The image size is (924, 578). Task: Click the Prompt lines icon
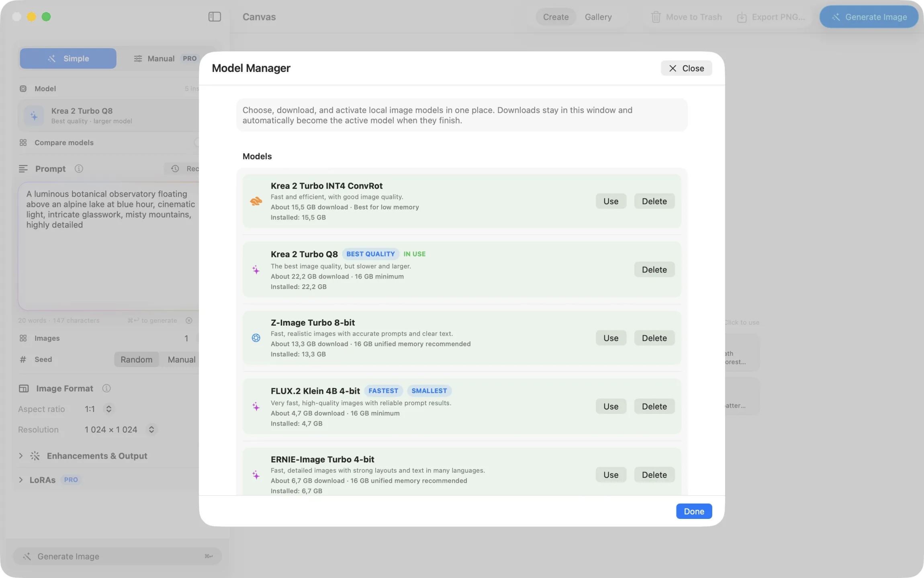(23, 169)
